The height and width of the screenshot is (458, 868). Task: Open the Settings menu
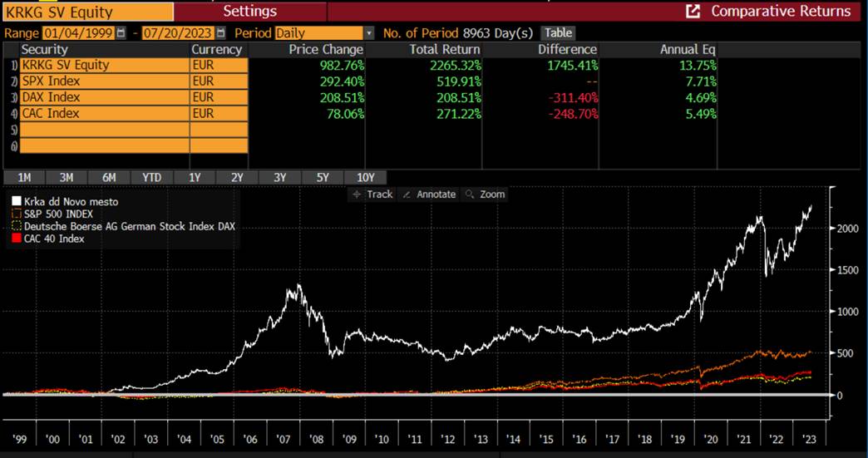(x=249, y=12)
